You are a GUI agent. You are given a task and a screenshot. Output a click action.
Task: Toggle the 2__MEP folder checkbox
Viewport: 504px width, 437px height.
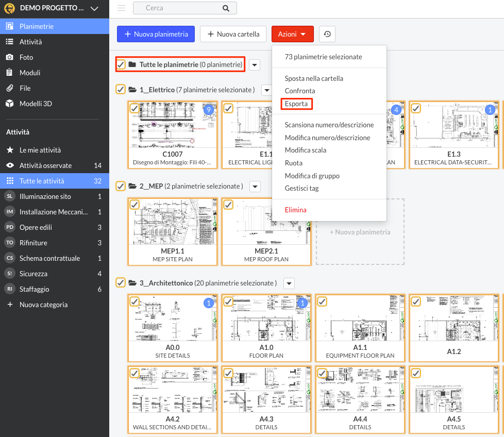click(121, 186)
